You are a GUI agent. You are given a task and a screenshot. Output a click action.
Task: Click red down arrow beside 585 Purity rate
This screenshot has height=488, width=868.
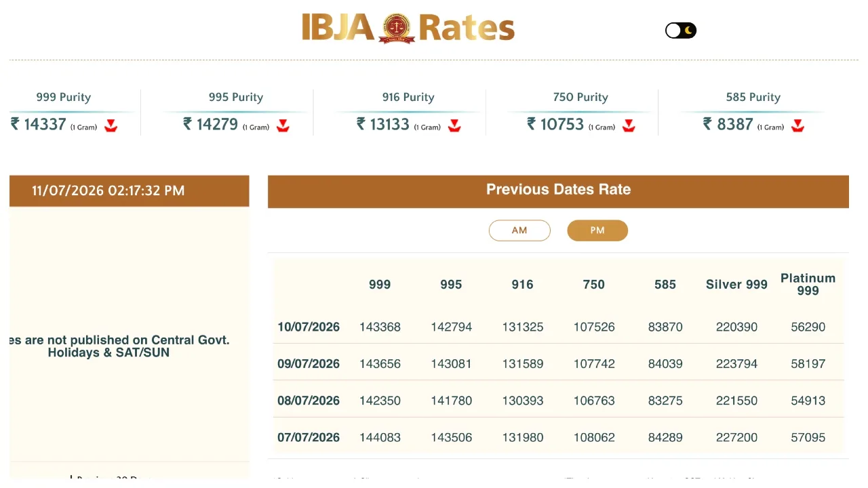[x=798, y=125]
